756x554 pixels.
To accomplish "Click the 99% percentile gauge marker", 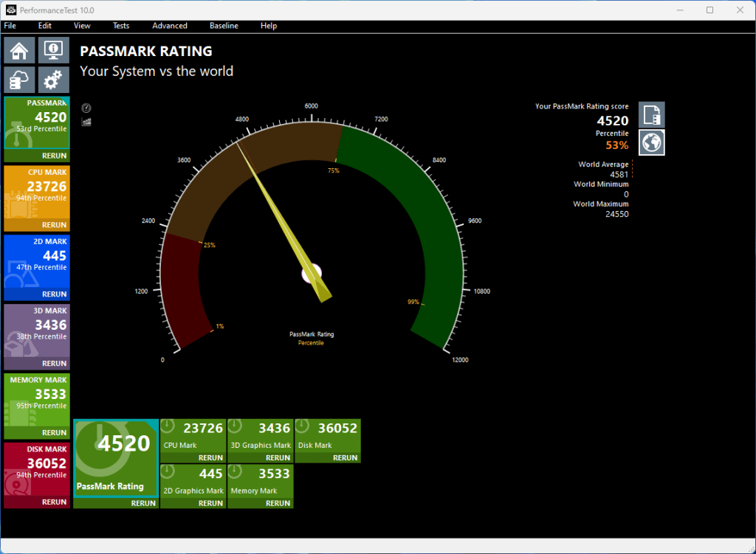I will [413, 302].
